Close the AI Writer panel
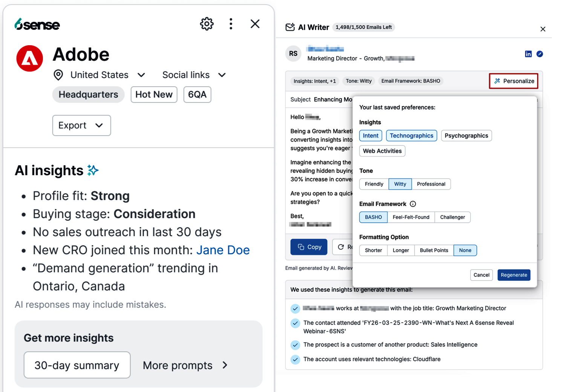This screenshot has width=579, height=392. tap(543, 29)
